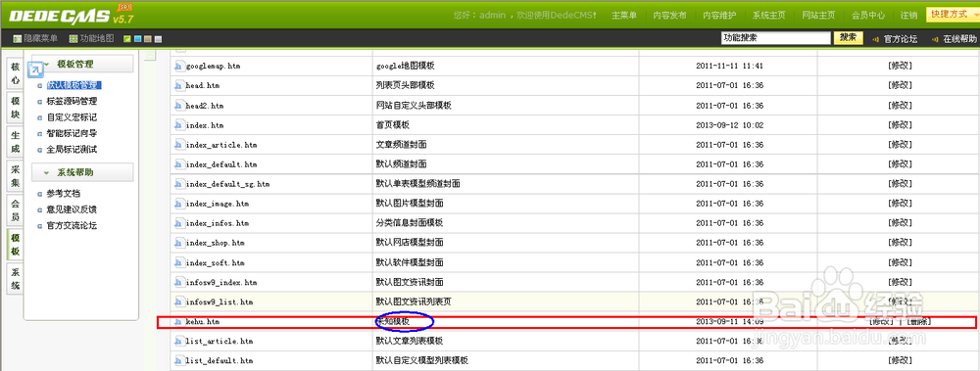Open 内容维护 in the top navigation
The image size is (980, 371).
(719, 15)
